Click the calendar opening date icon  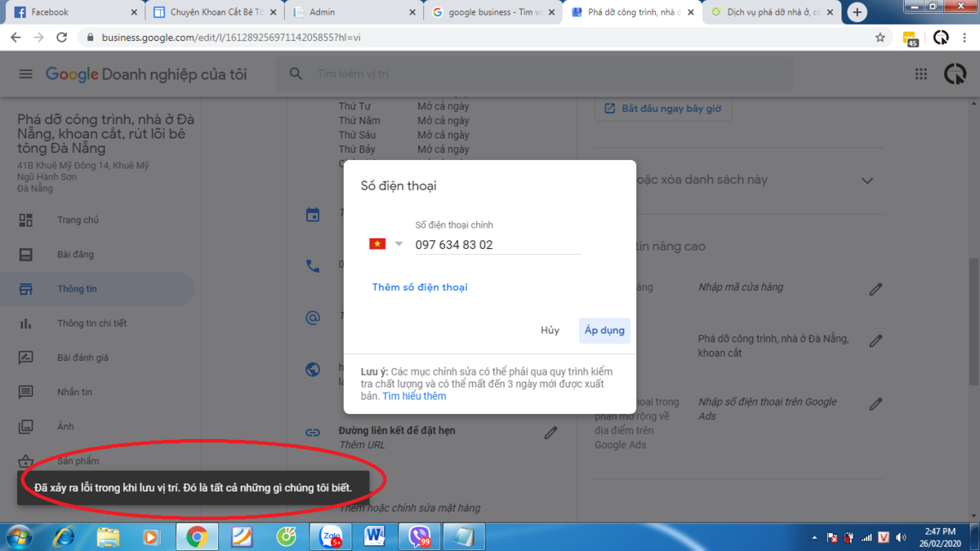coord(313,216)
